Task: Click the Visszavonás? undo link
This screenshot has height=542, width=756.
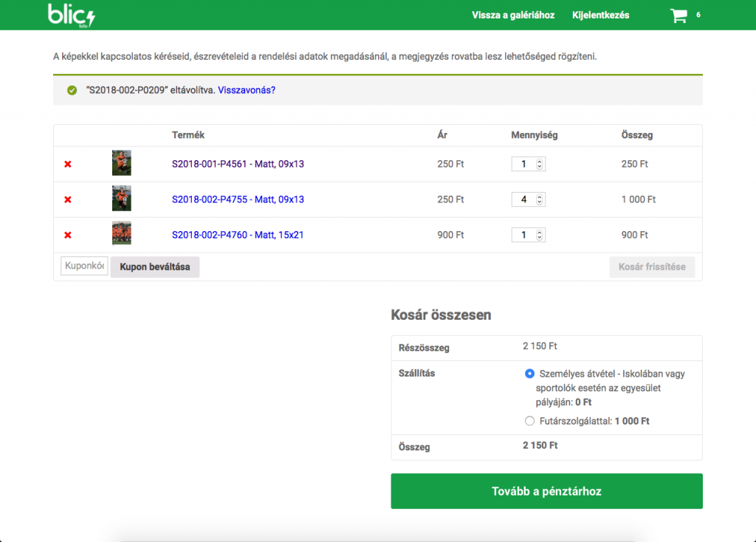Action: point(247,90)
